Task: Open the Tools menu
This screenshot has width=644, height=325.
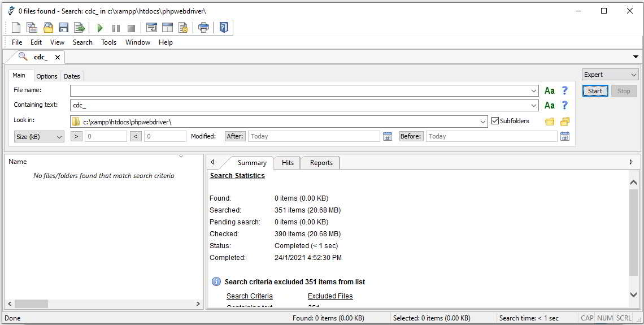Action: pos(109,42)
